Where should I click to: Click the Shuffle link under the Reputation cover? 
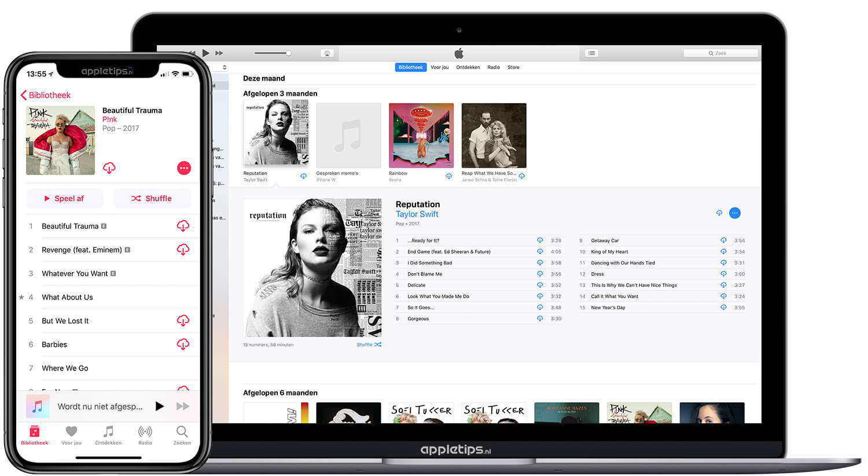(x=369, y=345)
